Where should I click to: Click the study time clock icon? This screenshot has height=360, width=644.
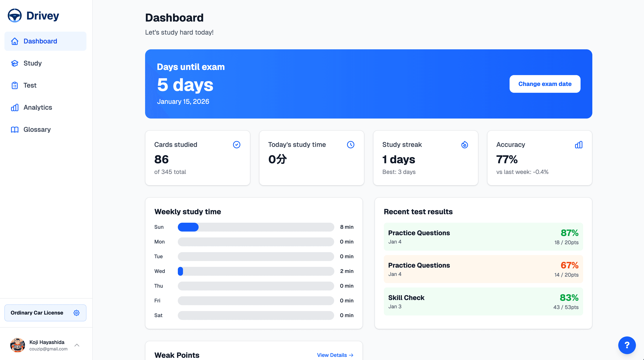(x=351, y=145)
